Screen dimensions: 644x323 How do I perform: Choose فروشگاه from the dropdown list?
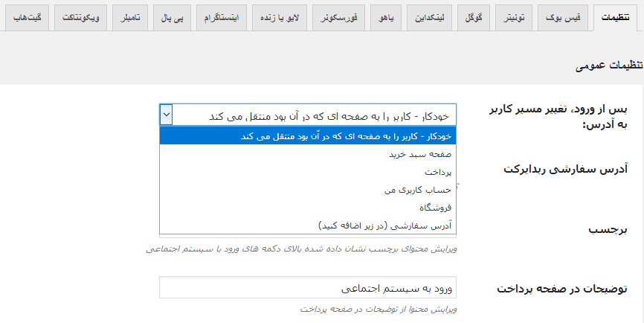click(x=308, y=208)
